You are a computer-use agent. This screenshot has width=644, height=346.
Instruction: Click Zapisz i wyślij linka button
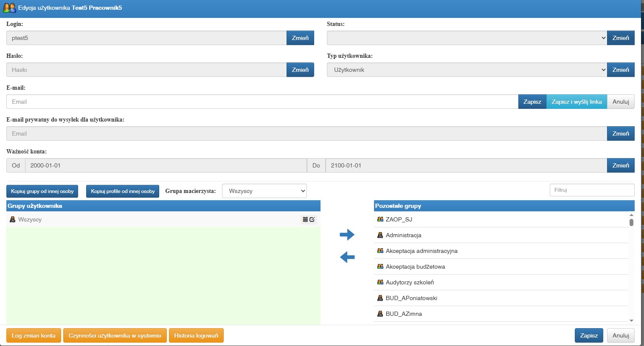577,102
